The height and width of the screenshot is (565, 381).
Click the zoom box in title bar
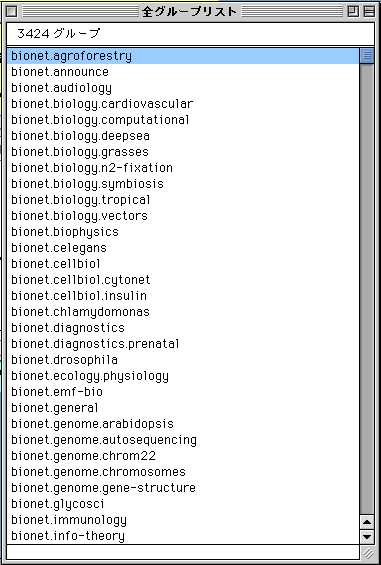click(353, 12)
